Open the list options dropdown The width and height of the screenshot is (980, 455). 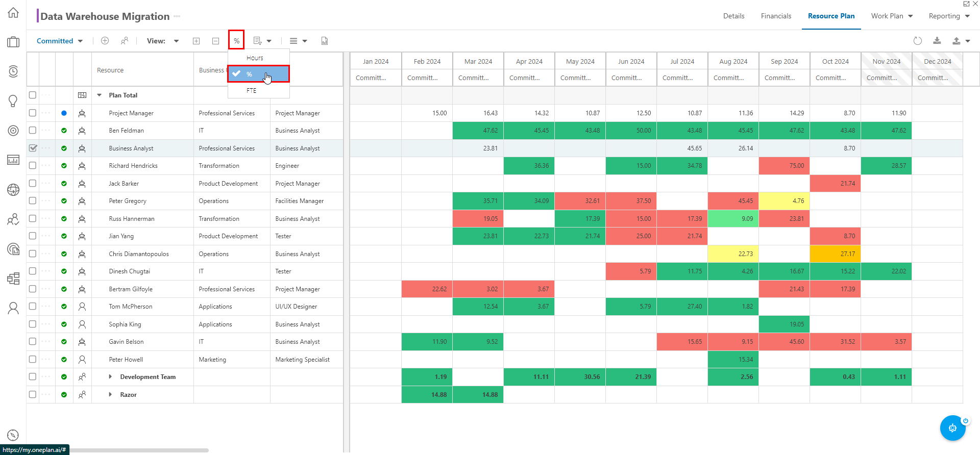[x=262, y=41]
